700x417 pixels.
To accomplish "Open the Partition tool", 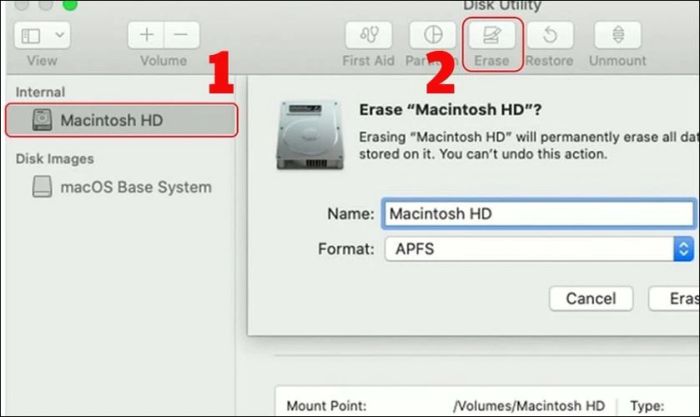I will pos(433,35).
